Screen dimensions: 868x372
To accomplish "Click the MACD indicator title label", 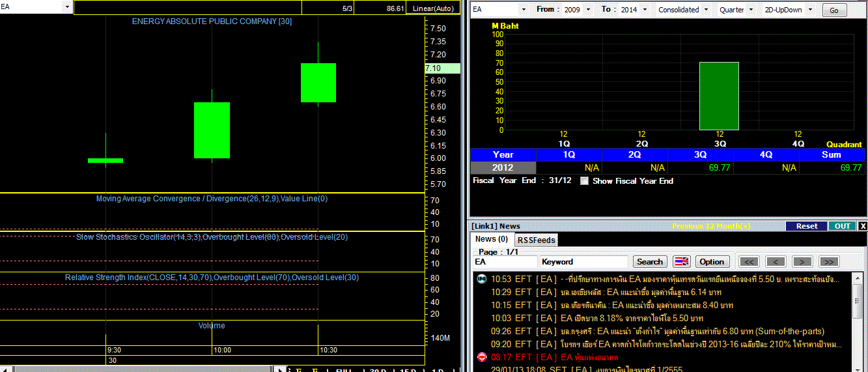I will point(212,199).
